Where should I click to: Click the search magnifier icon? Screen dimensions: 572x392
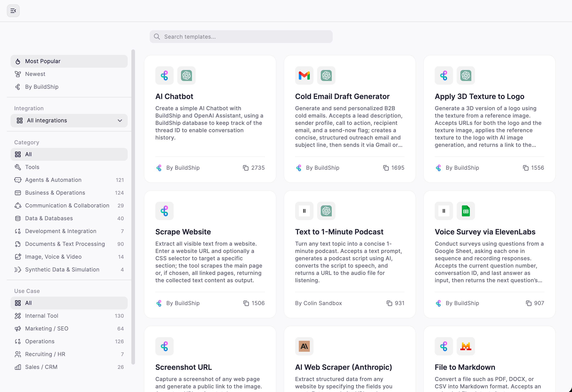(157, 37)
